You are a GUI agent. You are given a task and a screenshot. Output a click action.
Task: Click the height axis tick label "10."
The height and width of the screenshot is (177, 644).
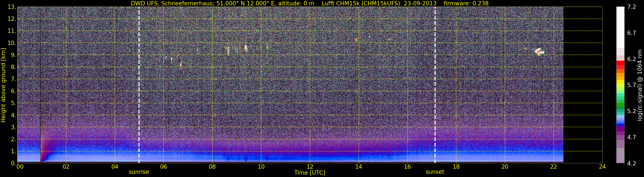click(x=12, y=43)
